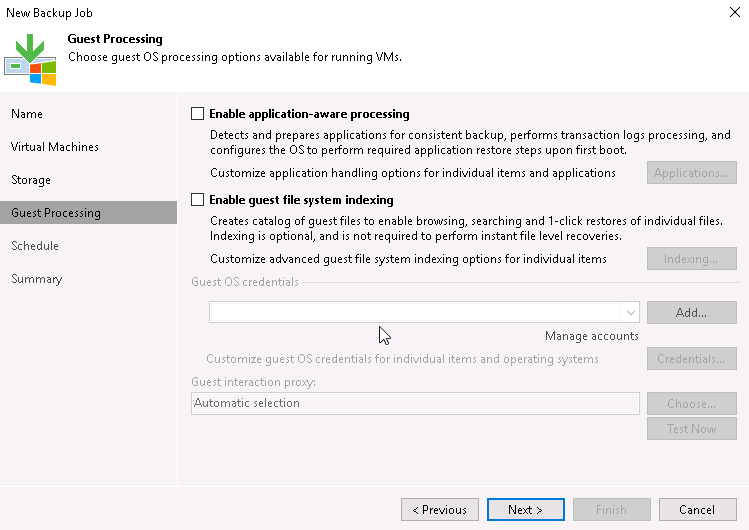Open the Manage accounts link

(x=591, y=336)
